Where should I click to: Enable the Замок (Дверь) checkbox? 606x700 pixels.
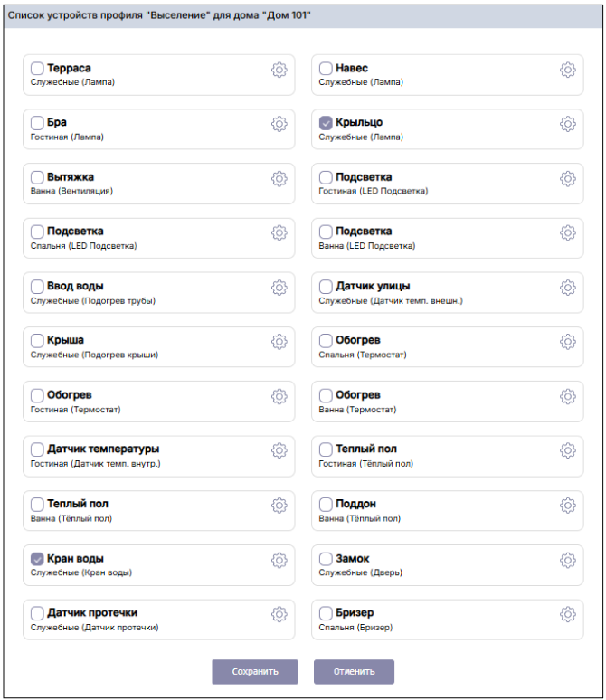pos(326,559)
